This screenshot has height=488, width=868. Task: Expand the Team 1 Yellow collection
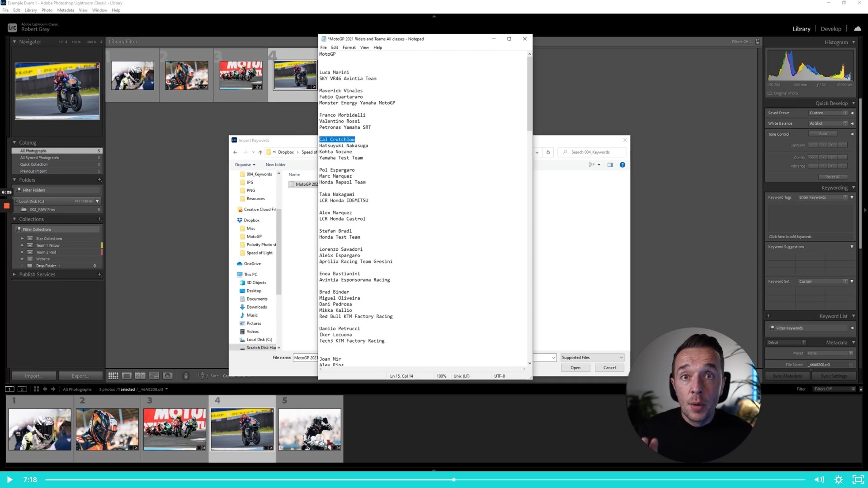point(22,245)
